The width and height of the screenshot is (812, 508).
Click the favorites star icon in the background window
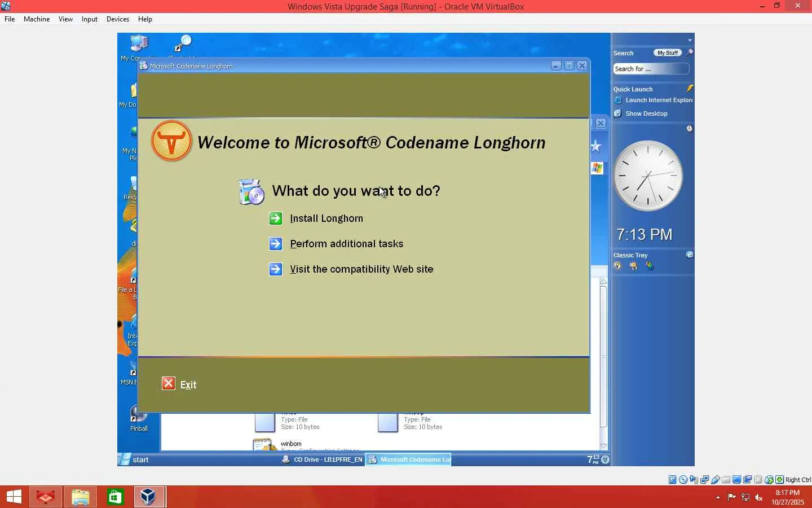pos(597,147)
